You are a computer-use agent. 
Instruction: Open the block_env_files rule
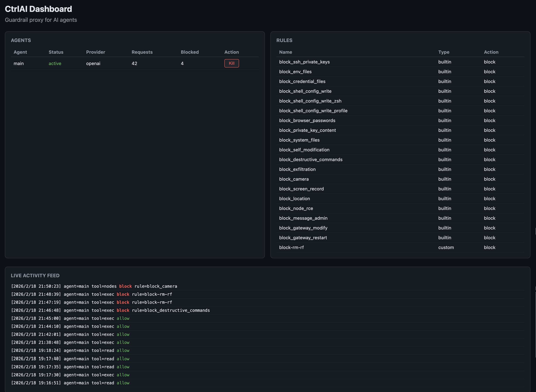295,72
